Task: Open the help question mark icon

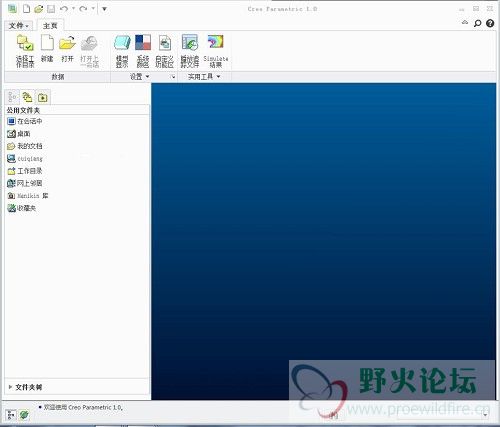Action: click(x=490, y=23)
